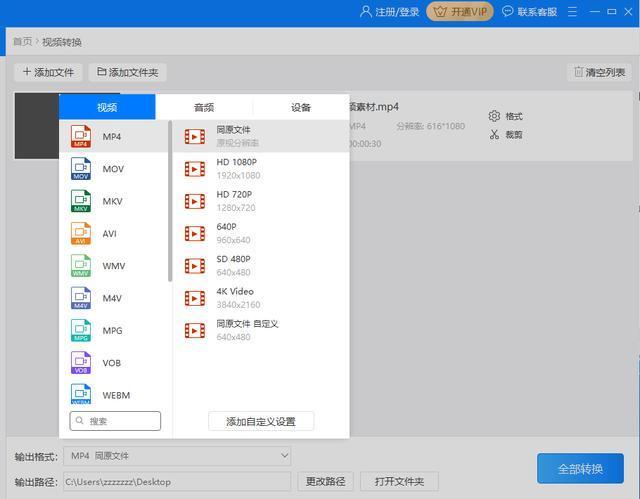
Task: Click the 更改路径 button
Action: click(325, 481)
